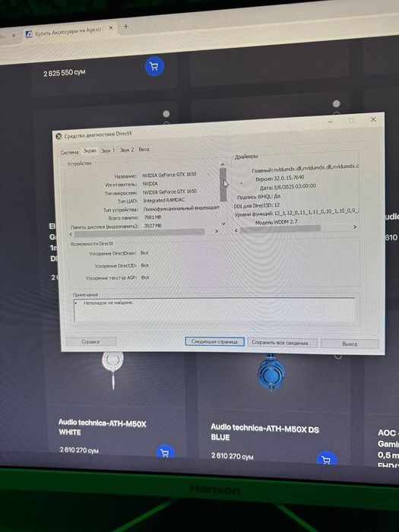Click the 2 825 550 сум price

click(64, 73)
